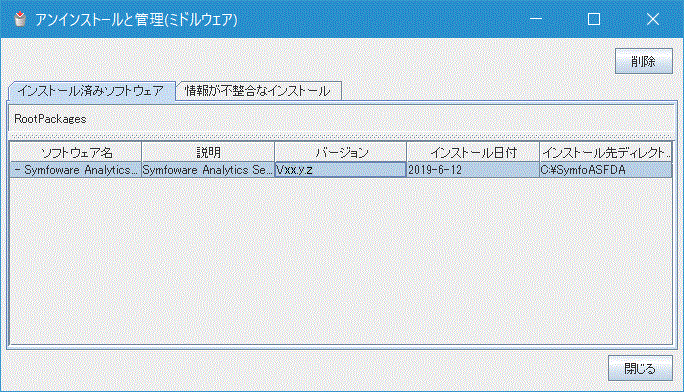Select the Vxx.y.z version cell

click(x=340, y=170)
